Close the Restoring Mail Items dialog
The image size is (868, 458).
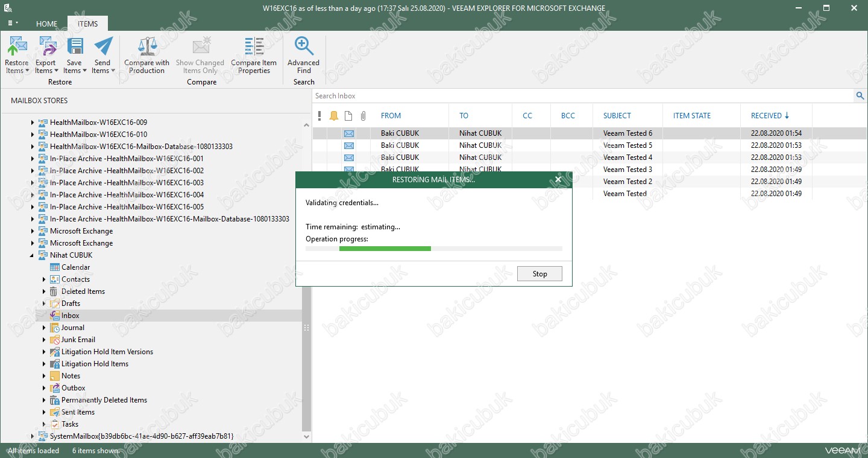pos(558,180)
